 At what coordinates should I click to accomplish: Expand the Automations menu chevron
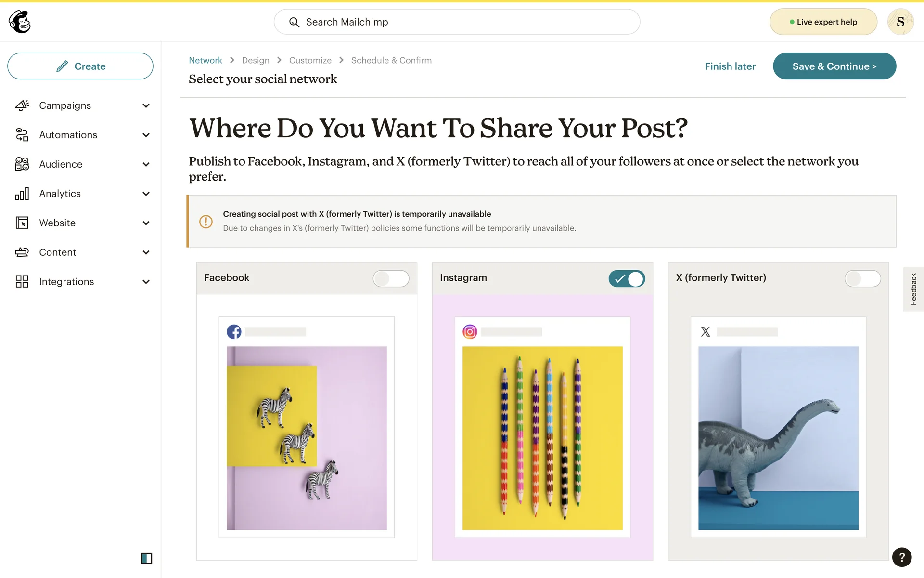coord(146,135)
